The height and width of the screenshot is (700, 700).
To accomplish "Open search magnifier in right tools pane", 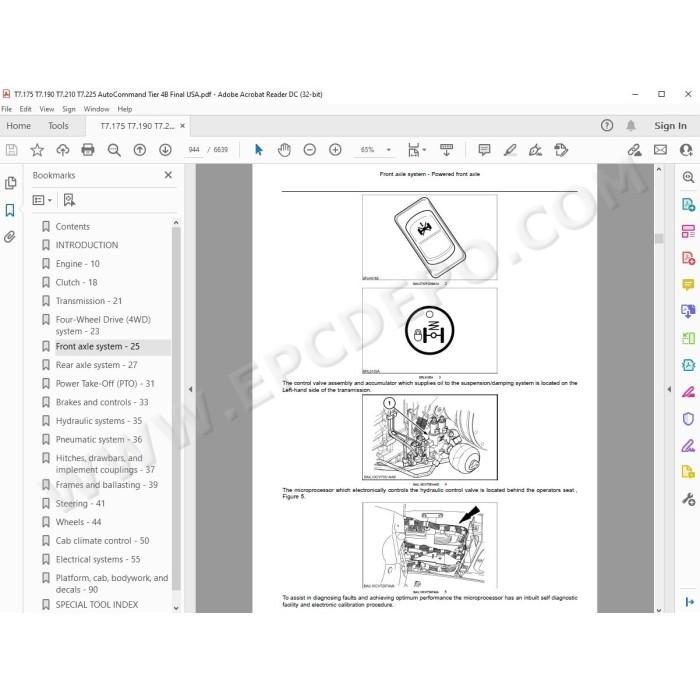I will (688, 177).
